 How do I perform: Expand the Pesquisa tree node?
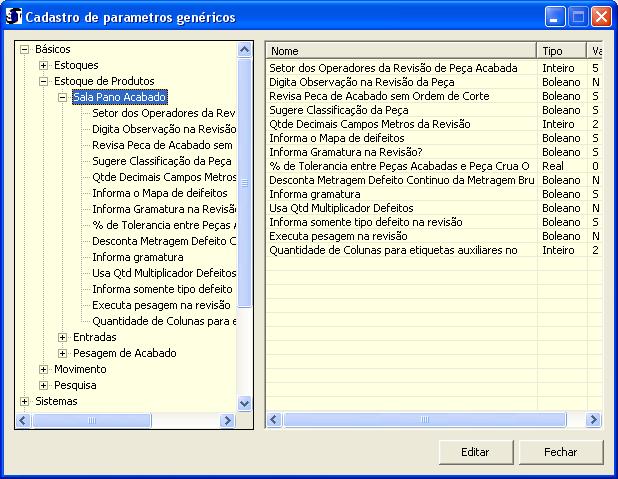(43, 385)
